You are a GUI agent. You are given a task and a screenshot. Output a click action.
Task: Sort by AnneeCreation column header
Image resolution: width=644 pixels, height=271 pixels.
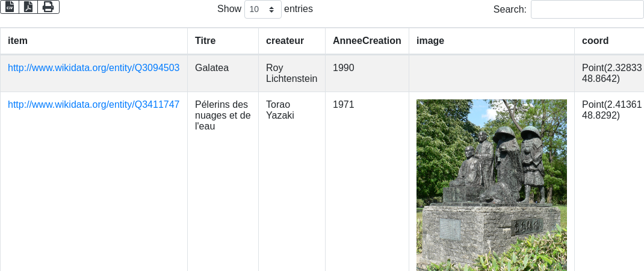point(367,41)
